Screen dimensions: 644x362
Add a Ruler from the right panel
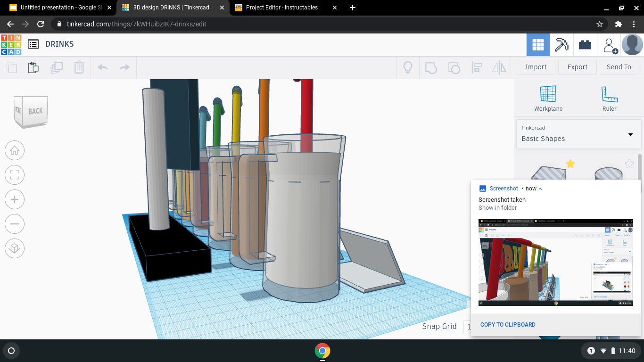609,98
